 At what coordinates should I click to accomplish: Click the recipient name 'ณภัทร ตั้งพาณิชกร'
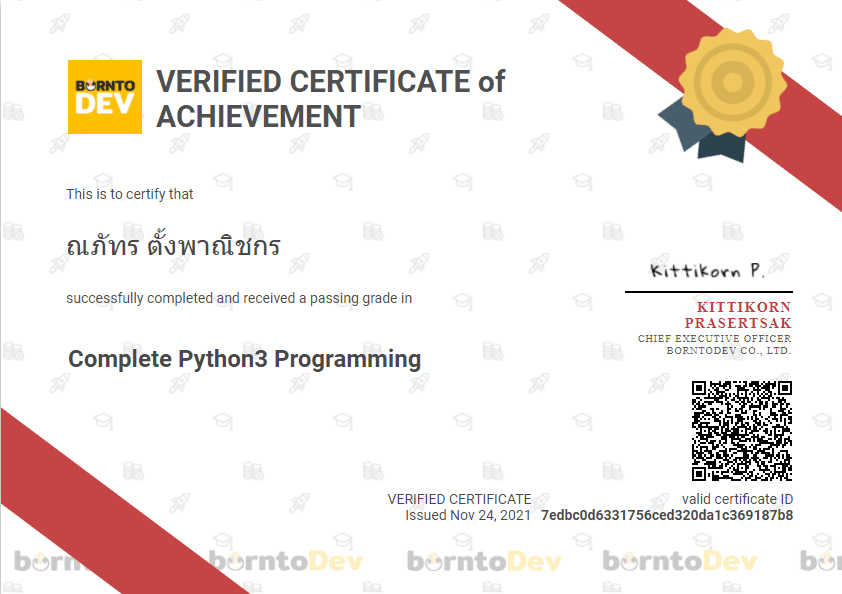tap(173, 245)
